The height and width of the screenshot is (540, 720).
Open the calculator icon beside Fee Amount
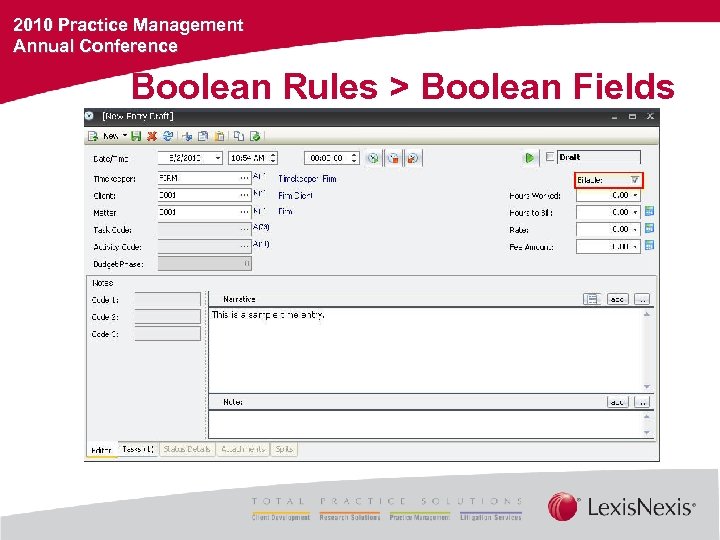pos(649,245)
